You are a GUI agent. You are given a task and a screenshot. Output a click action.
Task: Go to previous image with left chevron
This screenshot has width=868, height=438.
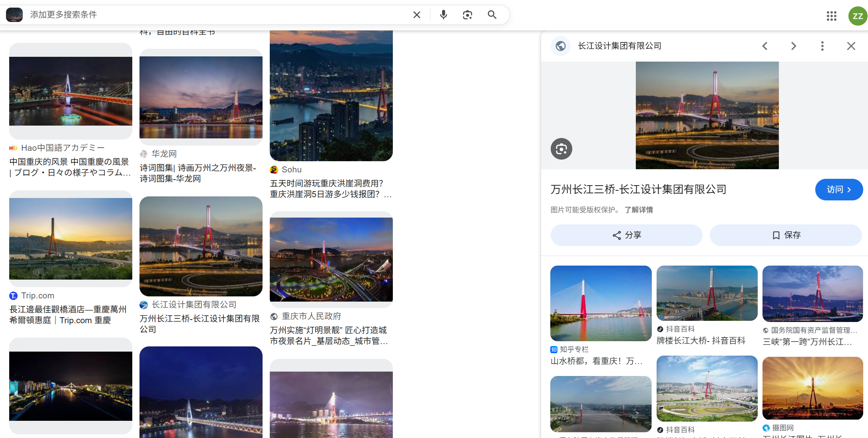764,46
